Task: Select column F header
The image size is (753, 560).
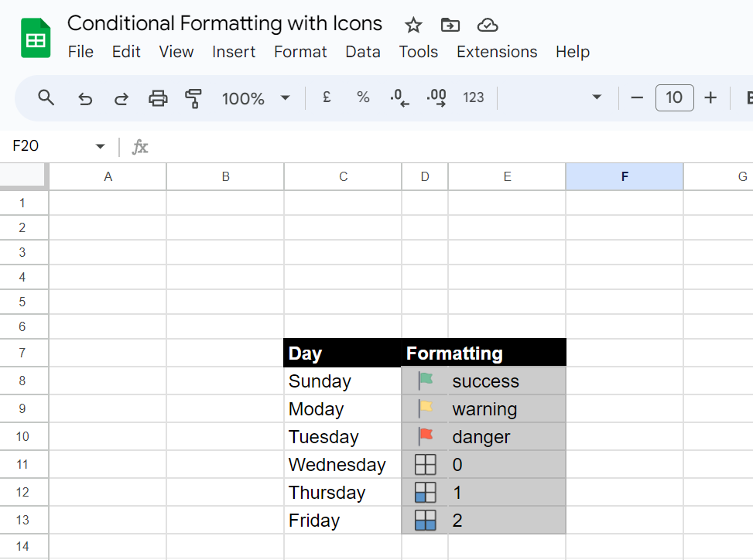Action: click(x=625, y=177)
